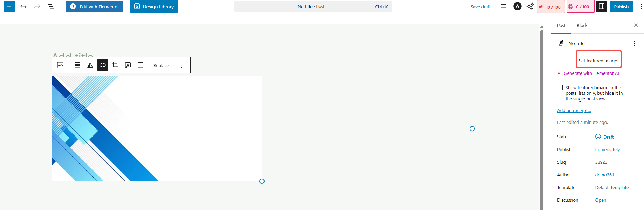Change the Draft status

point(604,137)
